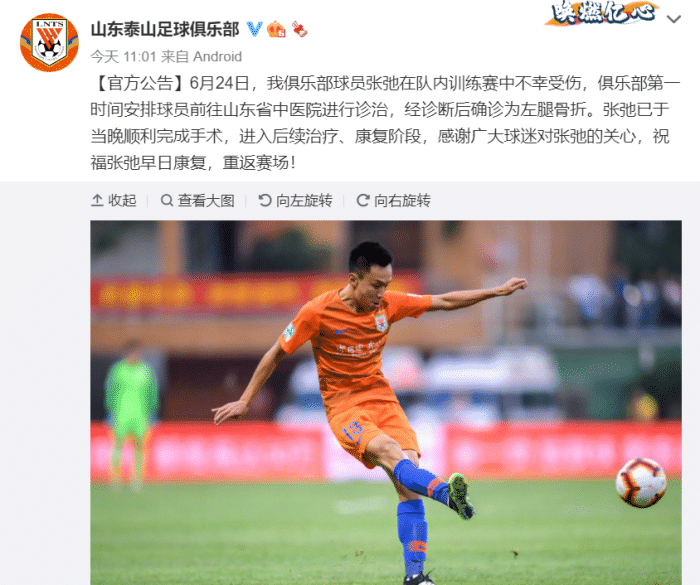Rotate the image right with 向右旋转
This screenshot has width=700, height=585.
pyautogui.click(x=393, y=201)
